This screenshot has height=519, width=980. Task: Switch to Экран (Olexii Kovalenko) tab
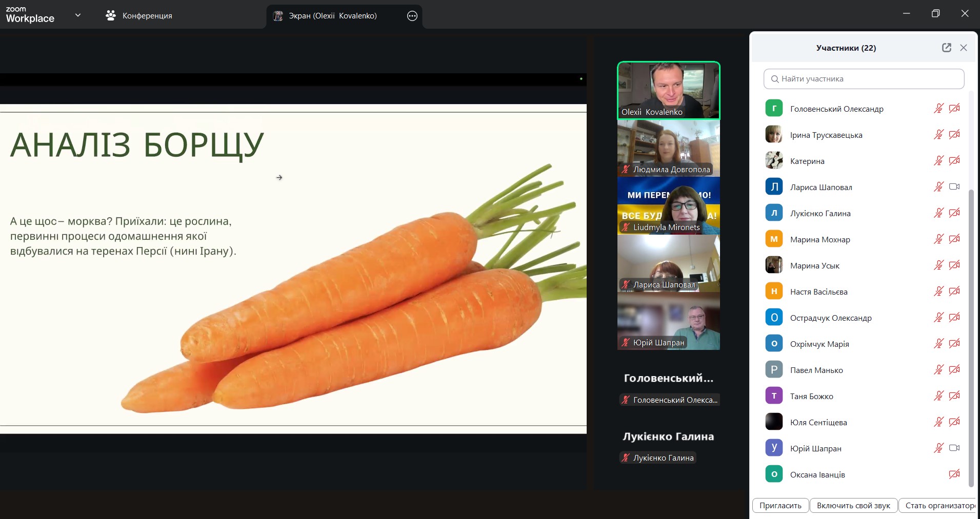(x=332, y=16)
